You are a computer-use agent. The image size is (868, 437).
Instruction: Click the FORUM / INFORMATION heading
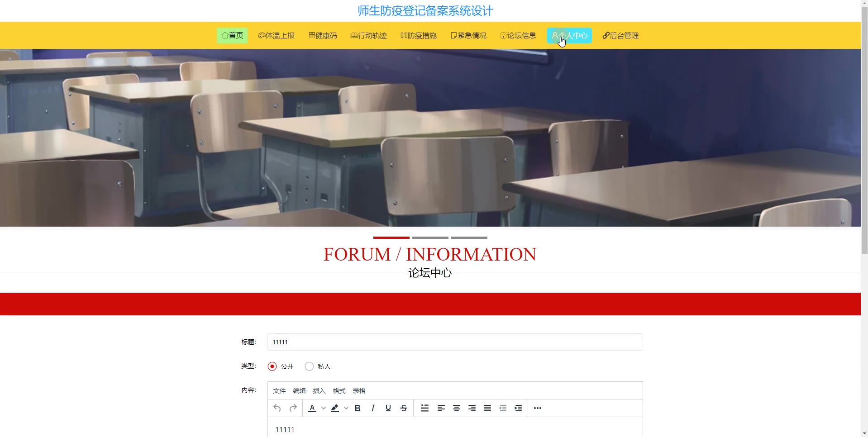tap(430, 254)
